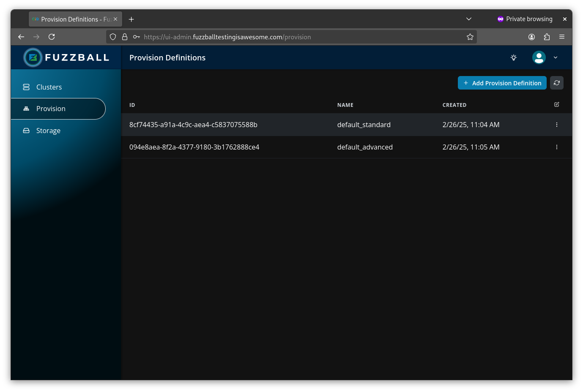Sort by the CREATED column header
This screenshot has width=583, height=392.
click(454, 105)
